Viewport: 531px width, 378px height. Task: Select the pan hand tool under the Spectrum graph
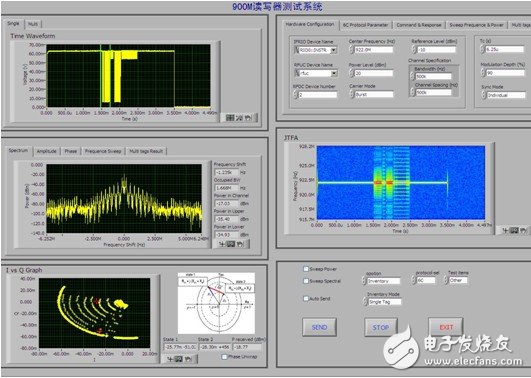240,244
